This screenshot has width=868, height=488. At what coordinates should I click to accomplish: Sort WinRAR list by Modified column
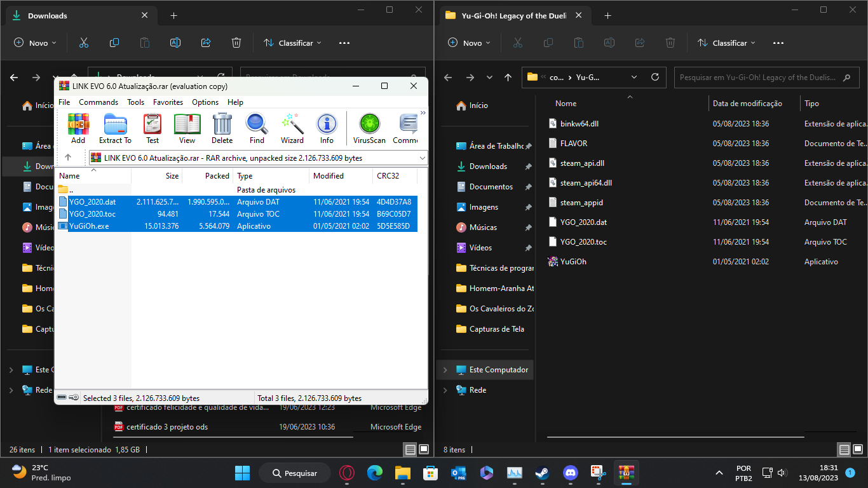click(x=341, y=176)
